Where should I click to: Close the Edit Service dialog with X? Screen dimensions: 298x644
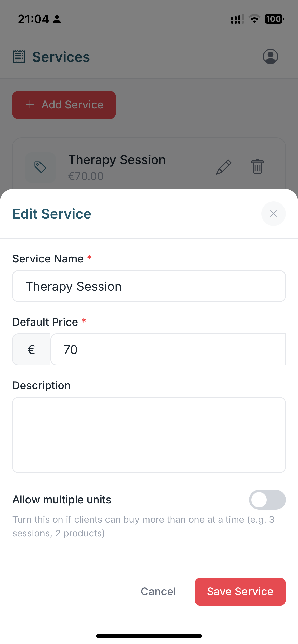click(x=273, y=214)
